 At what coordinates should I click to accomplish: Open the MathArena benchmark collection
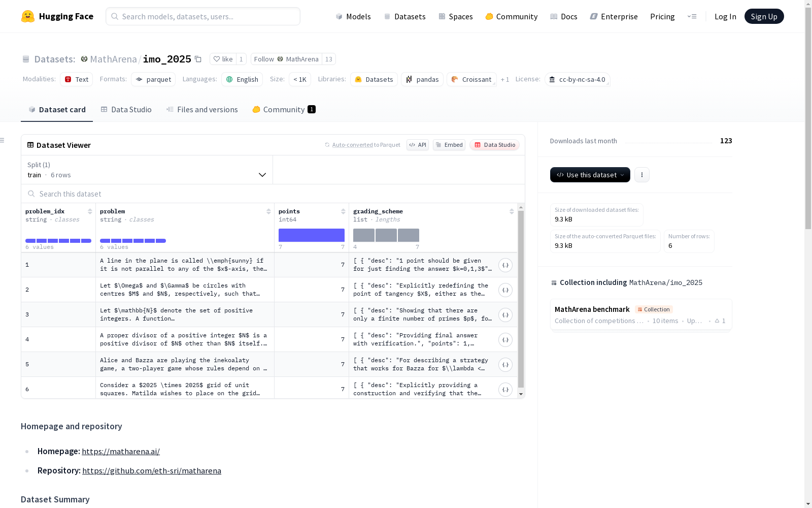point(641,314)
